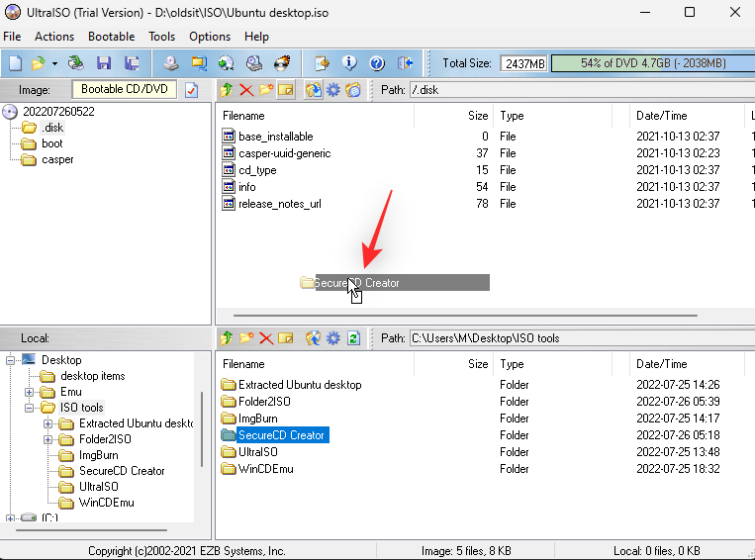Screen dimensions: 755x560
Task: Select the casper folder in image tree
Action: pyautogui.click(x=57, y=159)
